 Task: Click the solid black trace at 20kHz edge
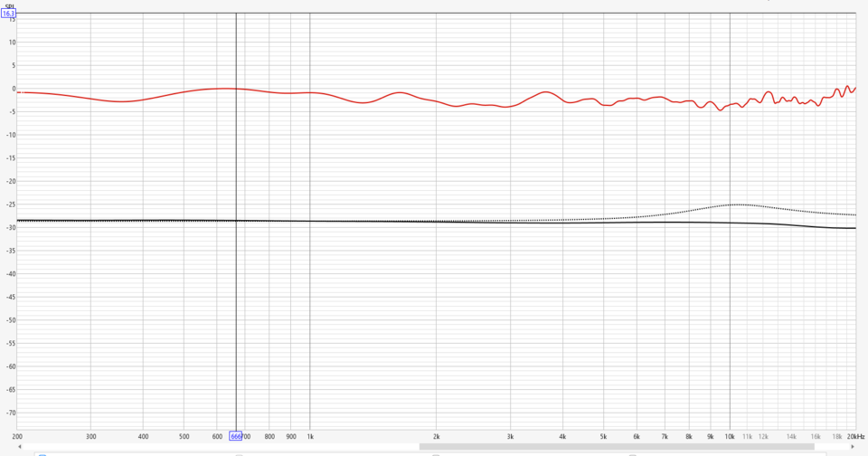pos(854,228)
